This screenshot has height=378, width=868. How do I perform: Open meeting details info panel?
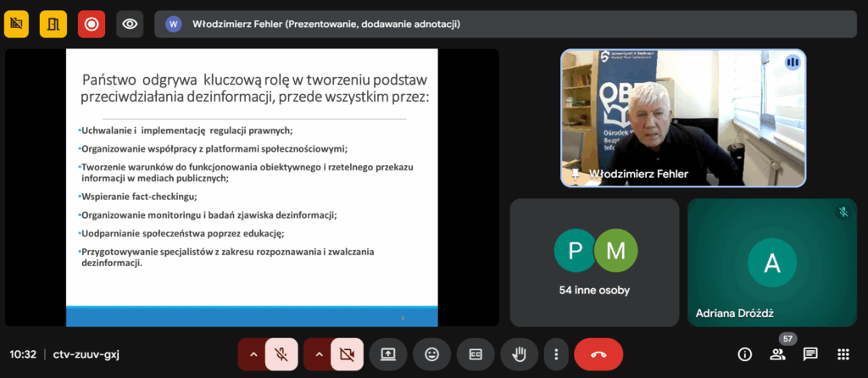point(745,354)
